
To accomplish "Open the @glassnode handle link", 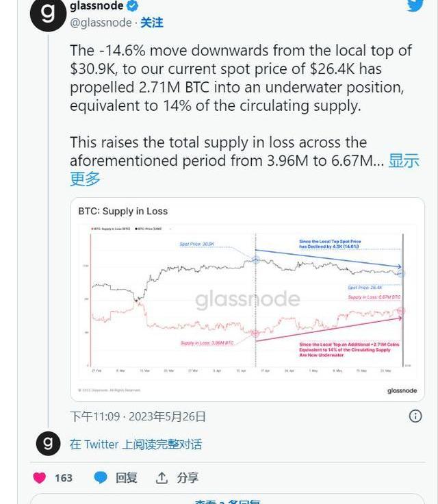I will click(x=101, y=23).
